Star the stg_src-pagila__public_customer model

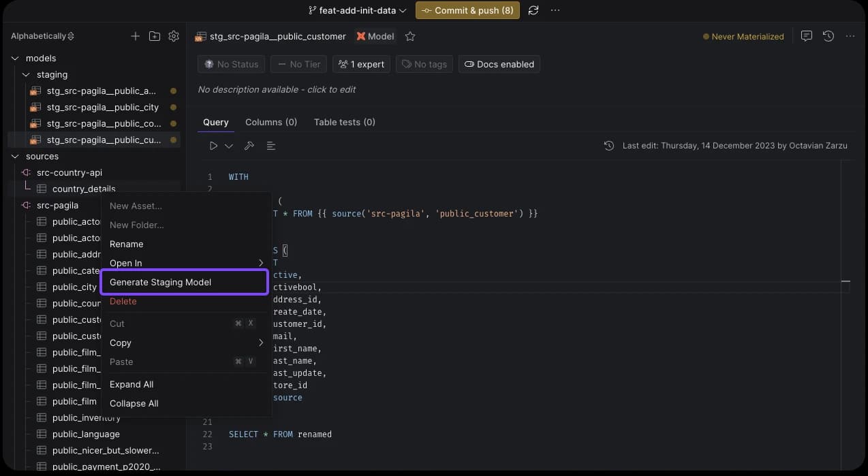tap(410, 36)
